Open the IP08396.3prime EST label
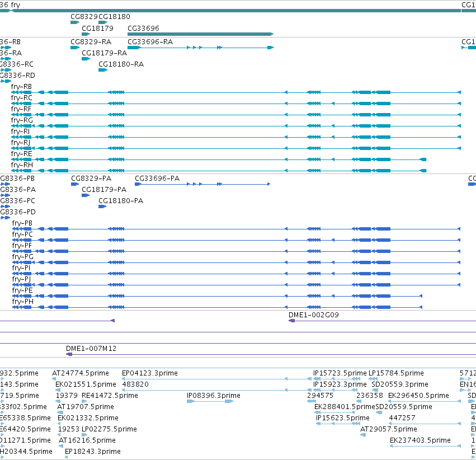This screenshot has height=460, width=476. click(214, 396)
